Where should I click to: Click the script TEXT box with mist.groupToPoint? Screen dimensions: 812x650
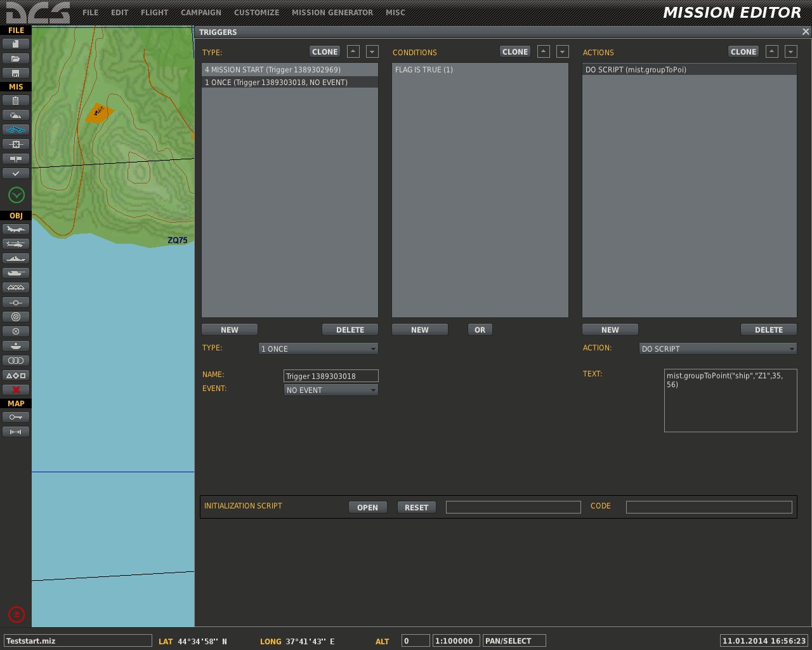pos(731,401)
